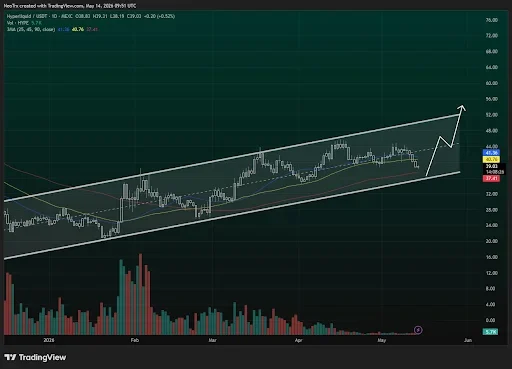512x369 pixels.
Task: Click the blue 41.36 price tag on the price axis
Action: 491,153
